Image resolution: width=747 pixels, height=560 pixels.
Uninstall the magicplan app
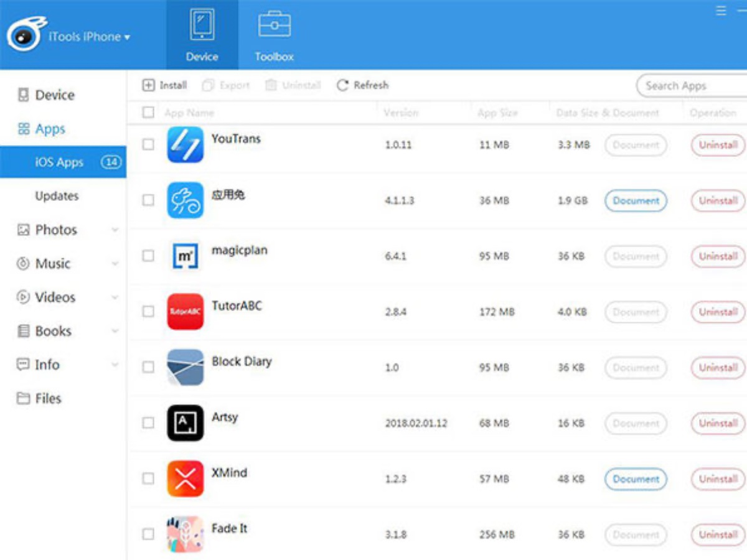pyautogui.click(x=718, y=256)
